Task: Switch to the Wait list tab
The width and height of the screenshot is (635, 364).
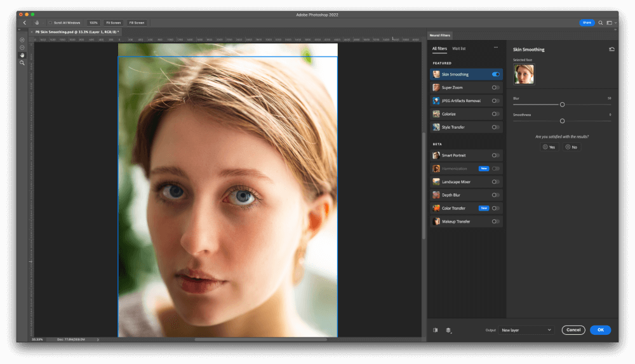Action: (458, 48)
